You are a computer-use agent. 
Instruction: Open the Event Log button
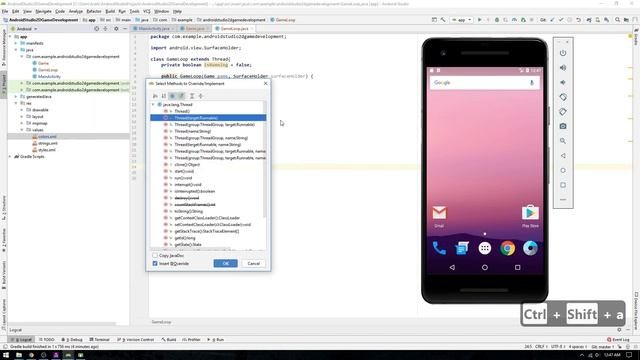click(618, 340)
